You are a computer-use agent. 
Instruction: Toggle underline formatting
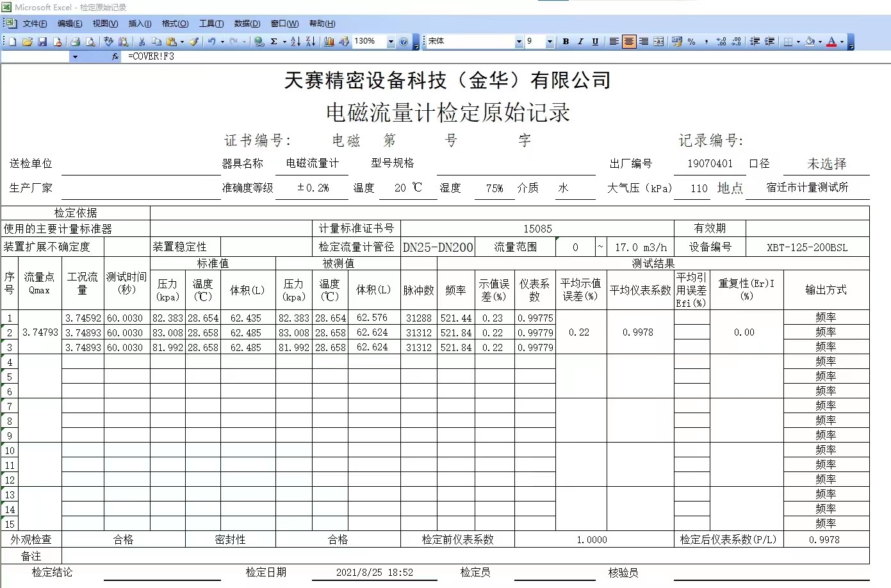pyautogui.click(x=595, y=42)
